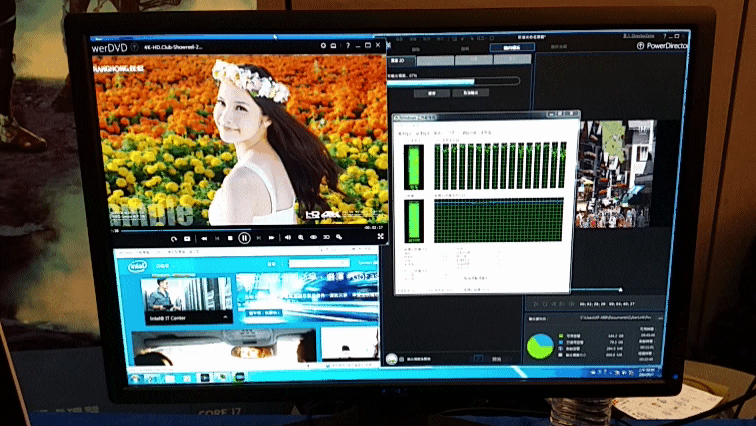The width and height of the screenshot is (756, 426).
Task: Pause the PowerDVD video playback
Action: [x=244, y=238]
